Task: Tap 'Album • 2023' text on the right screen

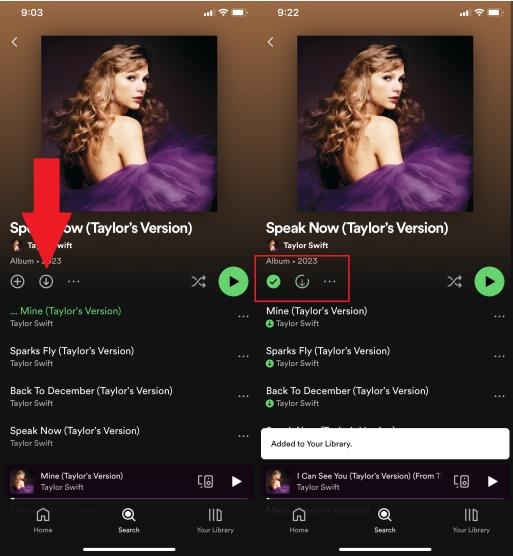Action: tap(291, 261)
